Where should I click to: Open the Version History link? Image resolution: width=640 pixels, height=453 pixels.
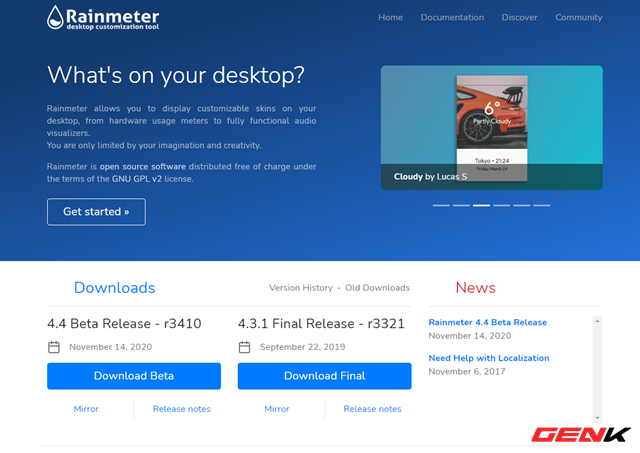(x=300, y=288)
